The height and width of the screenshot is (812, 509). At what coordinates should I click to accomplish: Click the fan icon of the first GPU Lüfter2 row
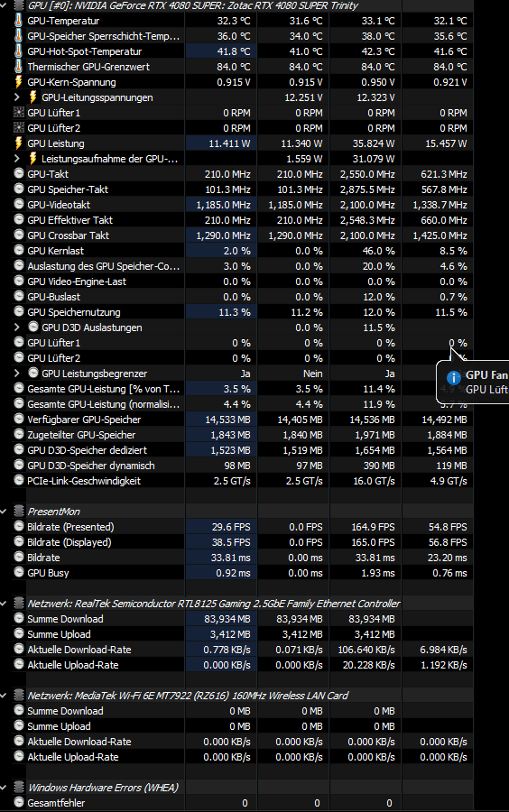pos(19,128)
